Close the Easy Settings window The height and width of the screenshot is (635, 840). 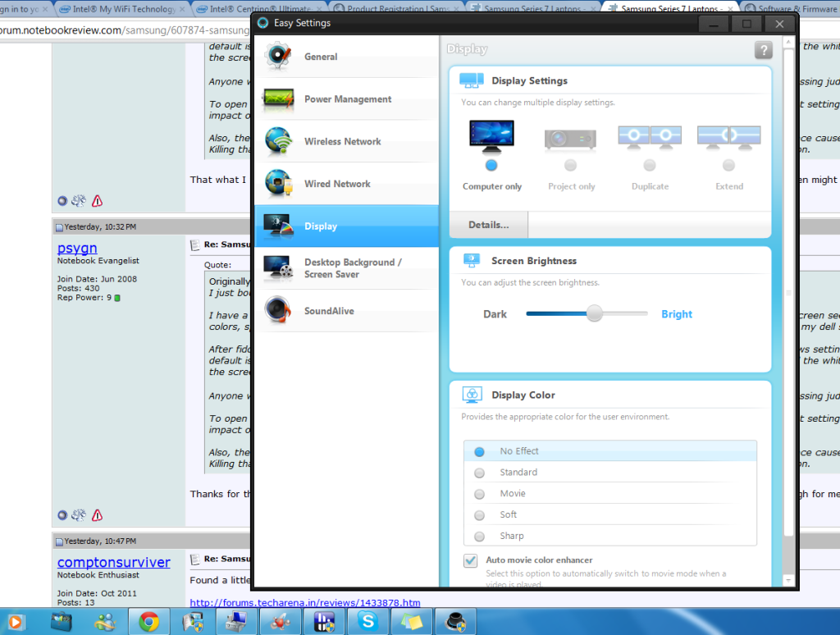point(779,24)
